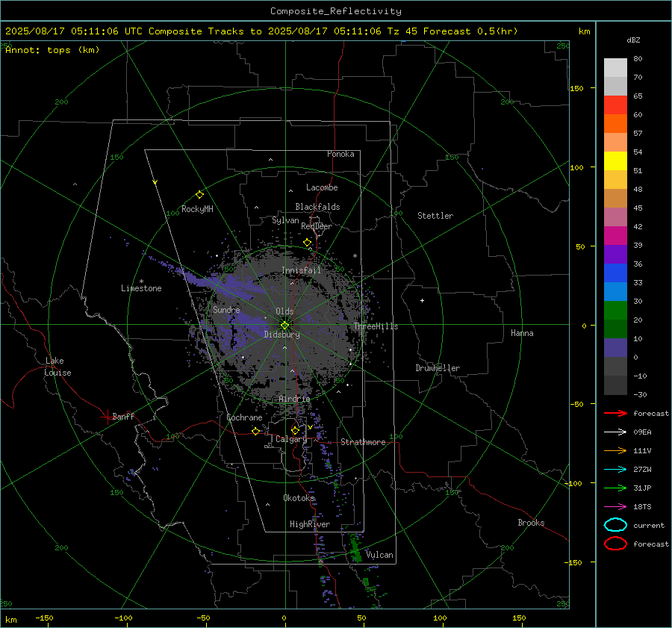
Task: Click the 18TS legend text
Action: 642,507
